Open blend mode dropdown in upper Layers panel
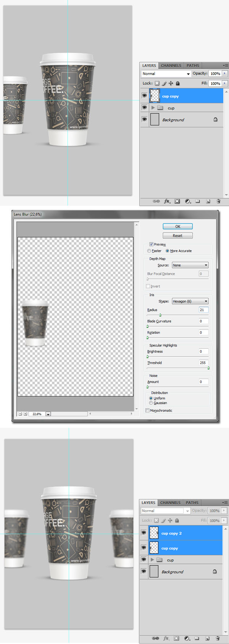This screenshot has height=644, width=229. pyautogui.click(x=166, y=74)
